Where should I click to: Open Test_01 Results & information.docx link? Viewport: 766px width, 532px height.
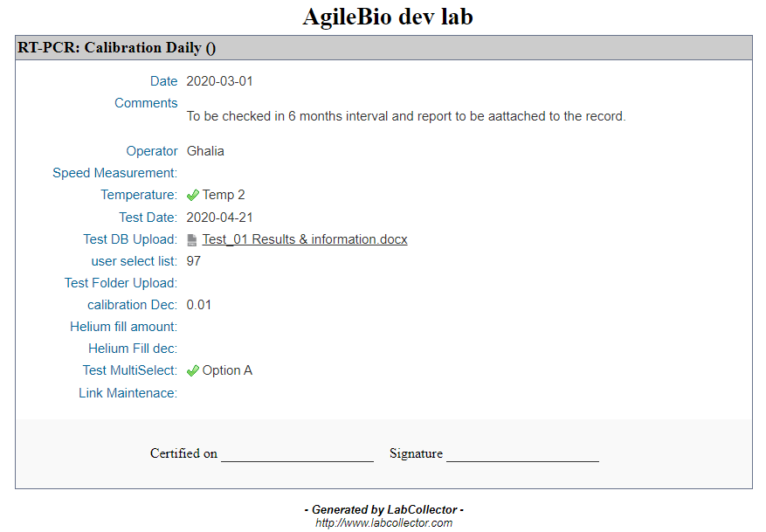pos(305,239)
